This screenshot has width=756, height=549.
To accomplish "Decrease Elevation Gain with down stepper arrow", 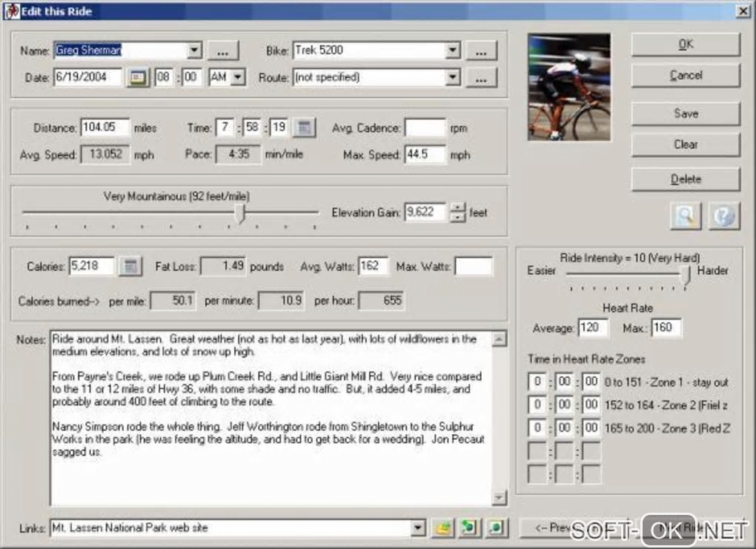I will [x=457, y=217].
